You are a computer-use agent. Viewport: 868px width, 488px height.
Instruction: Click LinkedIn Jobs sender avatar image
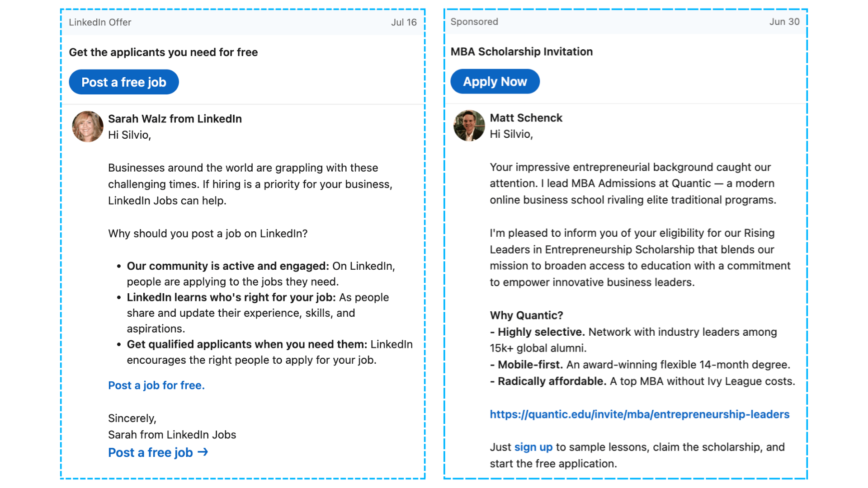88,127
